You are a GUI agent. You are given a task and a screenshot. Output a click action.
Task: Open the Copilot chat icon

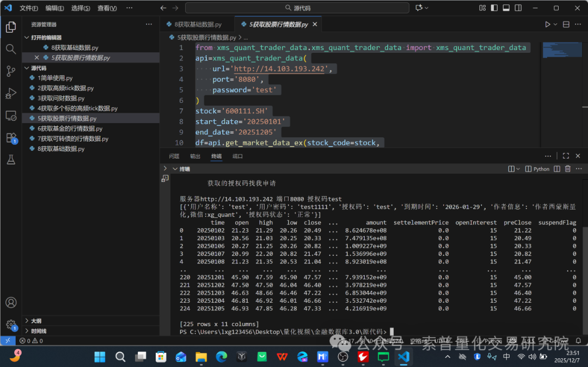[x=419, y=8]
